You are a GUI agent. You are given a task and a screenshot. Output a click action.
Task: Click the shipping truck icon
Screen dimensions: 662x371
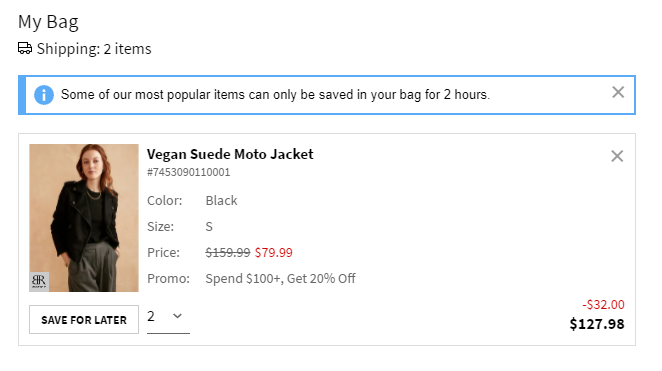[x=25, y=49]
